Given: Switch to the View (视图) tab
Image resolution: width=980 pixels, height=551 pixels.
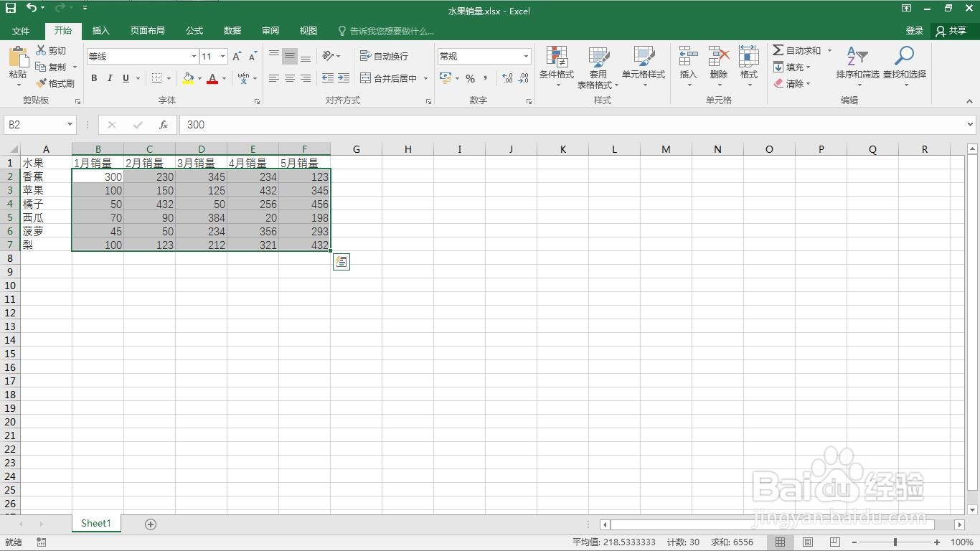Looking at the screenshot, I should pyautogui.click(x=308, y=31).
